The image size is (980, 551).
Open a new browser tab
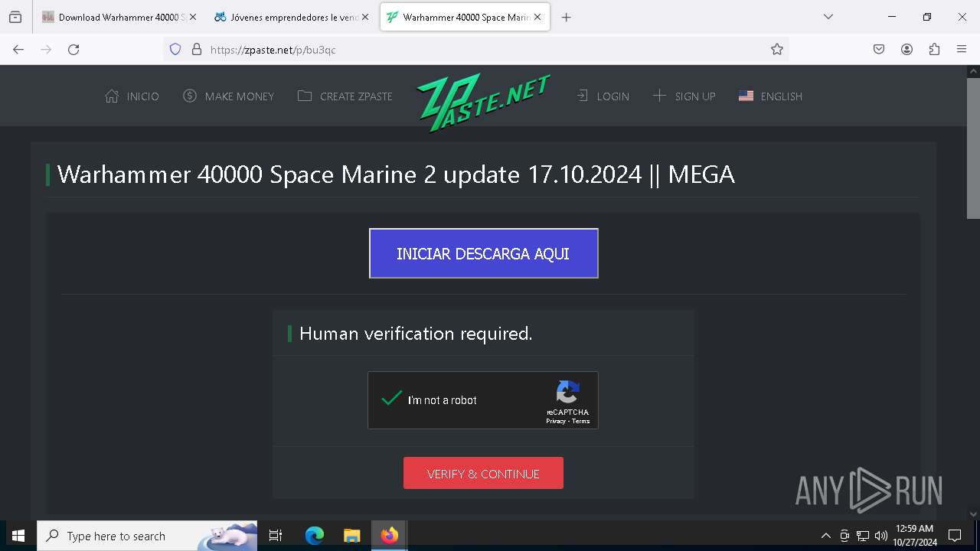[567, 17]
